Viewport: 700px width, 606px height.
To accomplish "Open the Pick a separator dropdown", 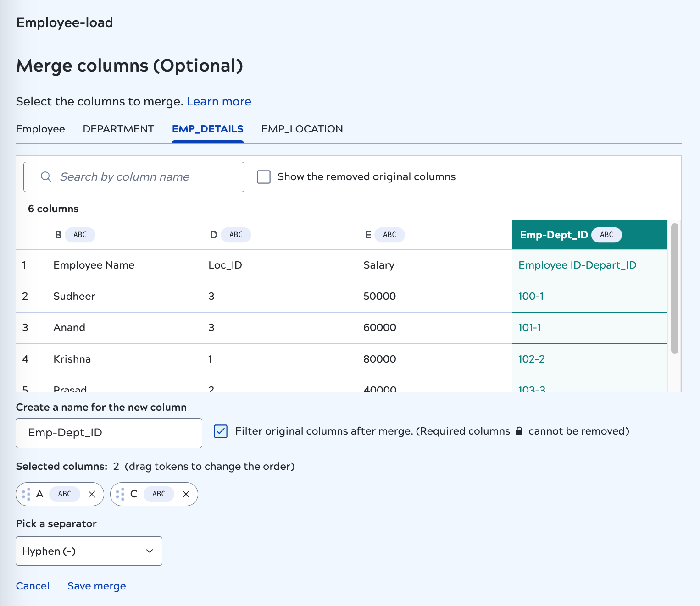I will 89,551.
